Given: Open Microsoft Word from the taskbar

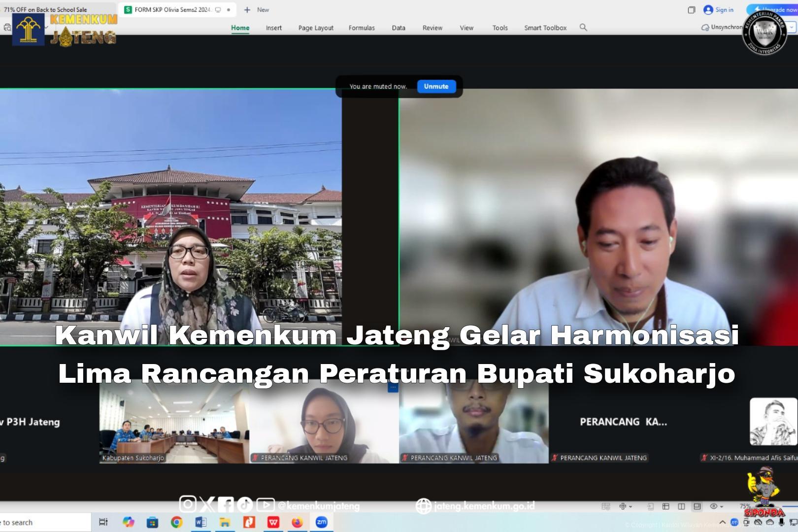Looking at the screenshot, I should click(200, 522).
